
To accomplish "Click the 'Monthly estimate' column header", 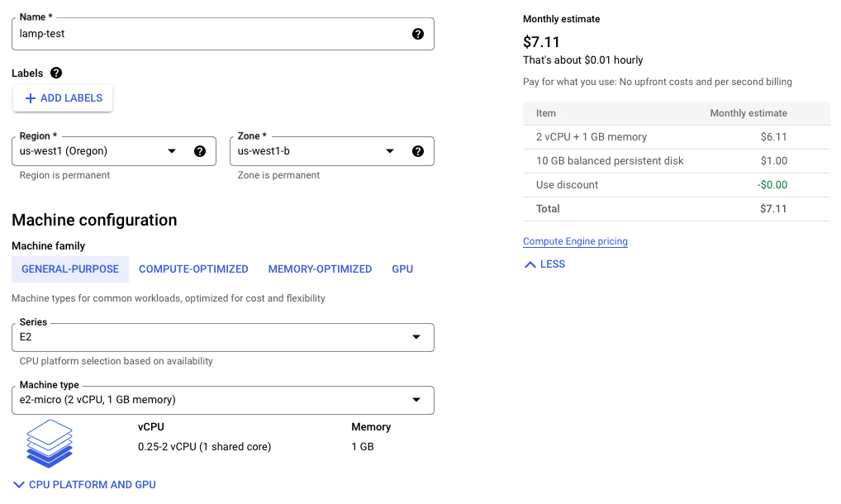I will point(748,113).
